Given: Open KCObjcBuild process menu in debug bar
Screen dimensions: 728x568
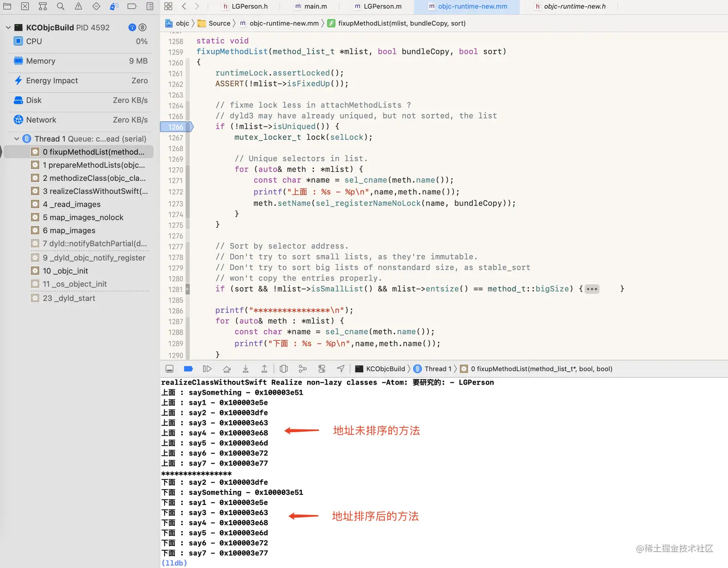Looking at the screenshot, I should [x=380, y=369].
